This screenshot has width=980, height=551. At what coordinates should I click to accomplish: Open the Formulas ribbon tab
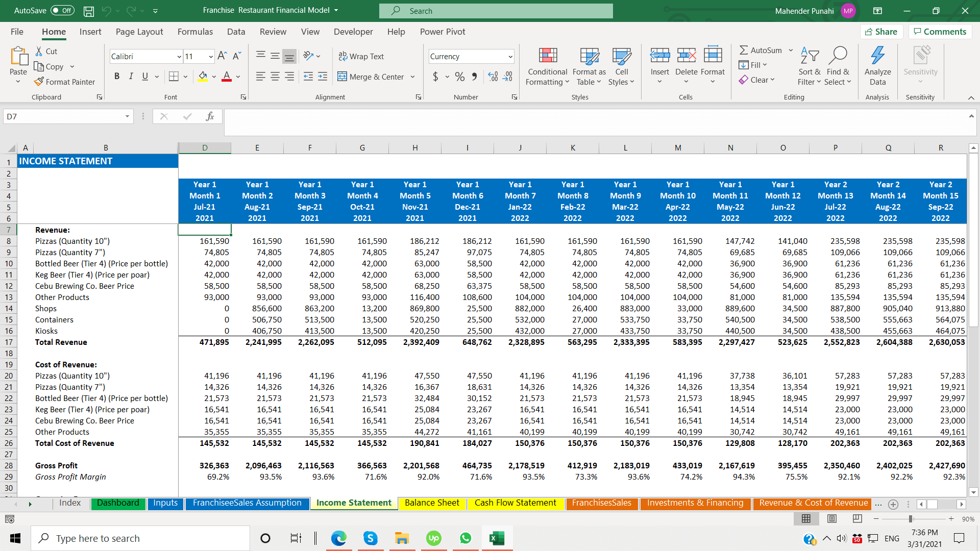(x=195, y=32)
